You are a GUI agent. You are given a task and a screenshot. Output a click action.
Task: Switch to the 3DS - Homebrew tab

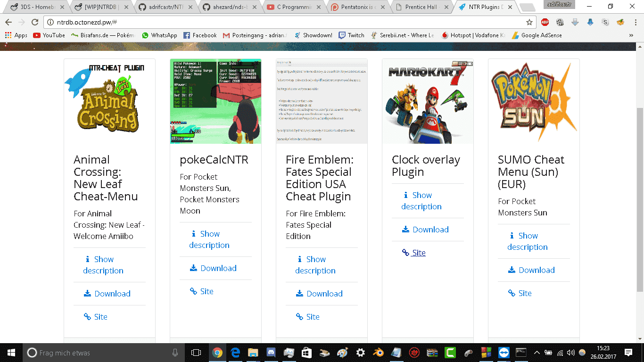38,7
